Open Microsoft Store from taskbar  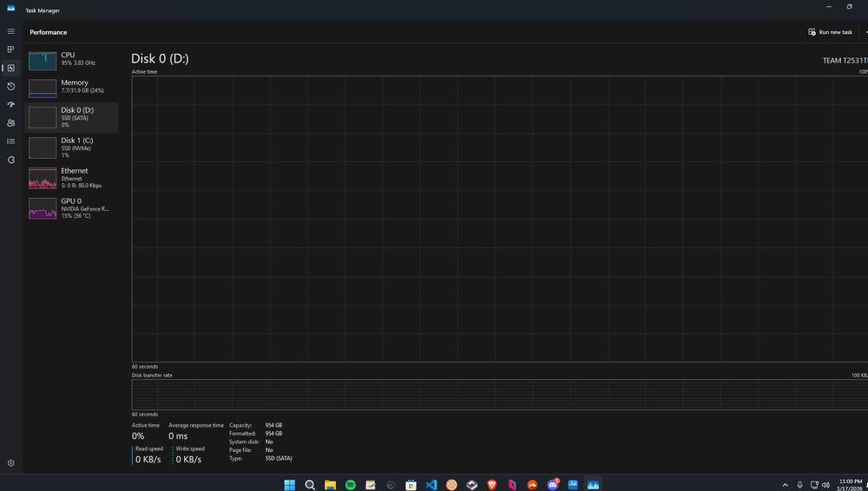pyautogui.click(x=411, y=485)
